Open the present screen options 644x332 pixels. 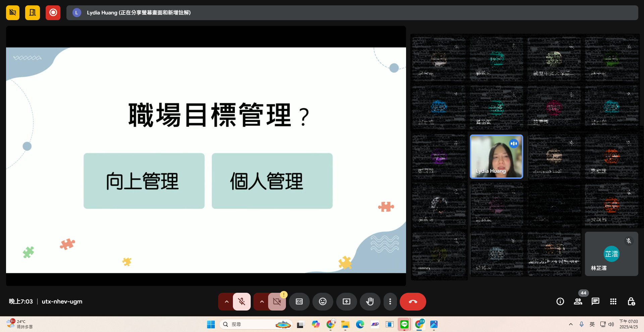pyautogui.click(x=346, y=301)
